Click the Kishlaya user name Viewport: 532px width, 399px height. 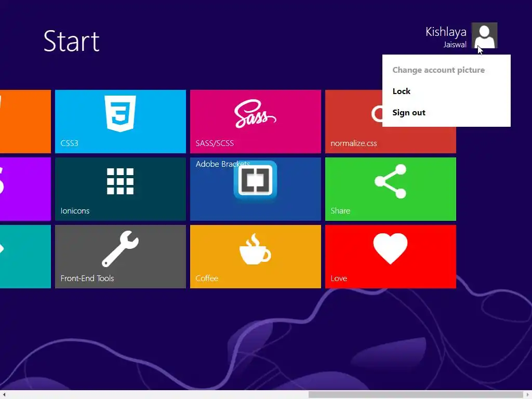tap(446, 32)
